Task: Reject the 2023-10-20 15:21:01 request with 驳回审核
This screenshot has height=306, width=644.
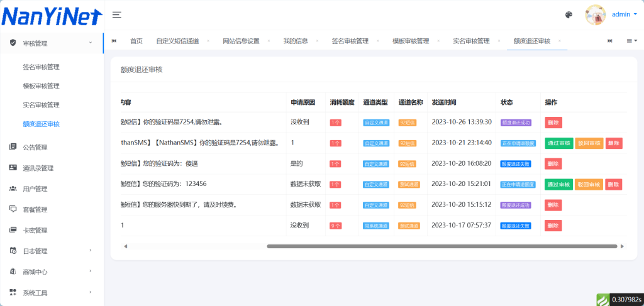Action: pos(589,184)
